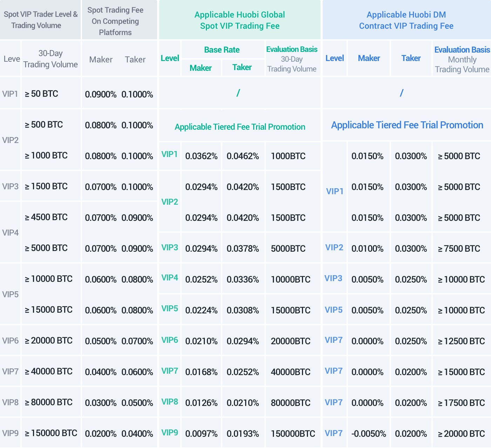Select the blue Contract Tiered Fee Trial Promotion

407,125
